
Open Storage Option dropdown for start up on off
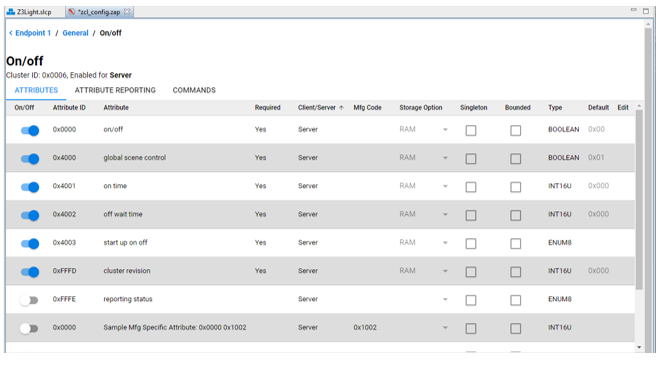[x=423, y=243]
